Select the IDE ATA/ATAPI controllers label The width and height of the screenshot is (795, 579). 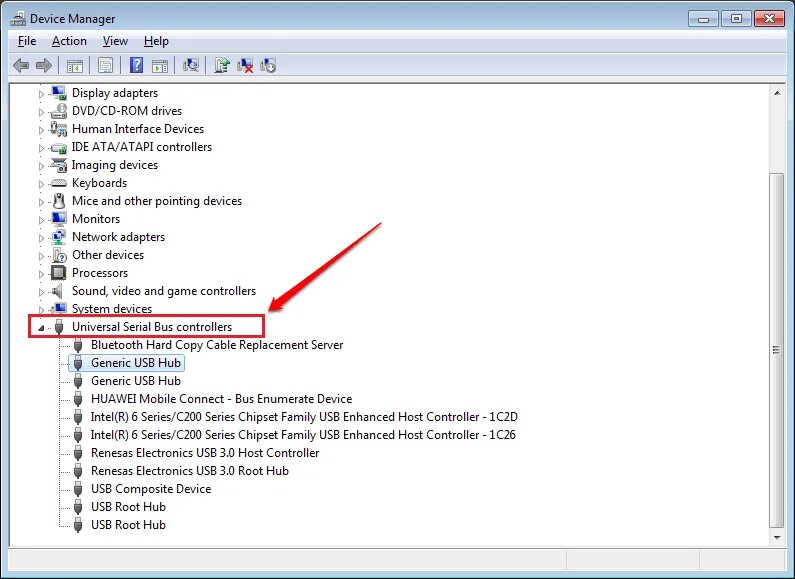point(142,147)
